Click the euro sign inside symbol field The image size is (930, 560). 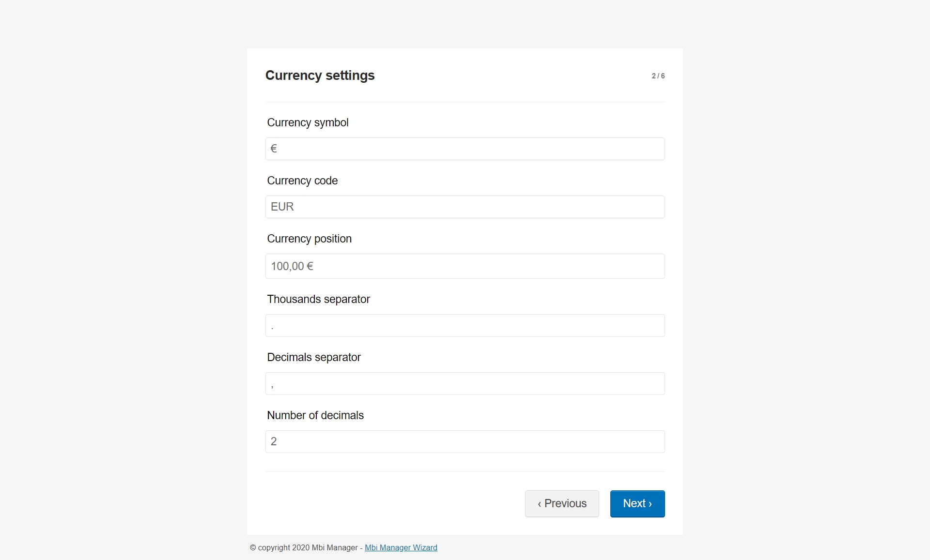(274, 149)
